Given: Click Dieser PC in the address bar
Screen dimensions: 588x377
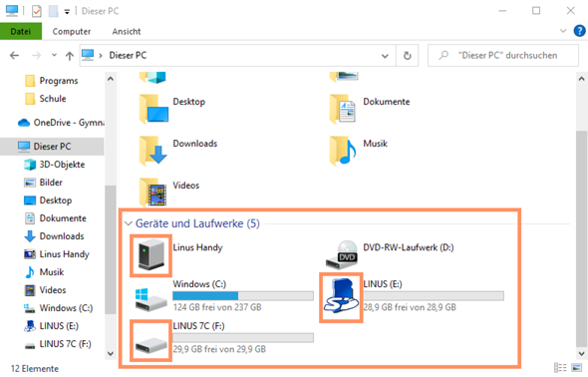Looking at the screenshot, I should [128, 55].
